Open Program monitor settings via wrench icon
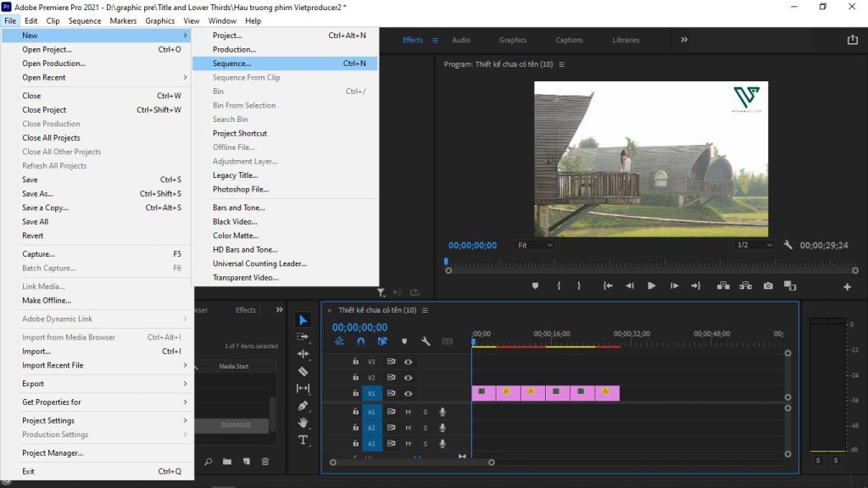The image size is (868, 488). 787,245
